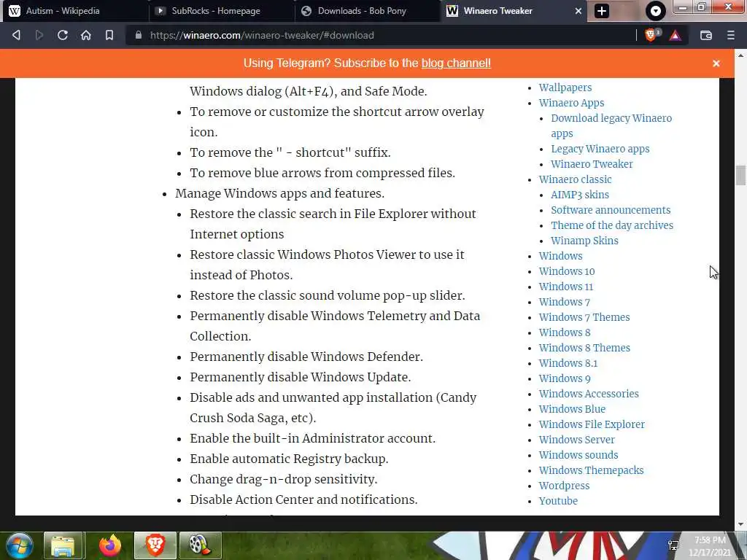Open Brave Rewards triangle icon
This screenshot has height=560, width=747.
(675, 35)
